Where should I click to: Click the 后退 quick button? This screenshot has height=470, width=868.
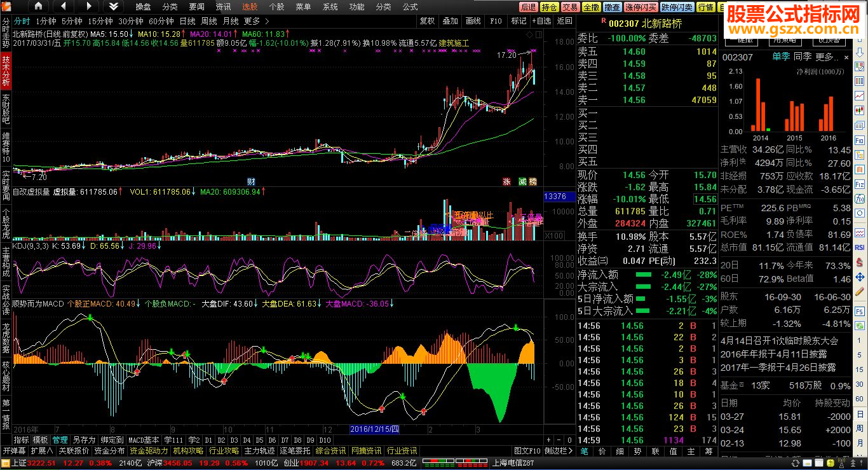tap(528, 7)
